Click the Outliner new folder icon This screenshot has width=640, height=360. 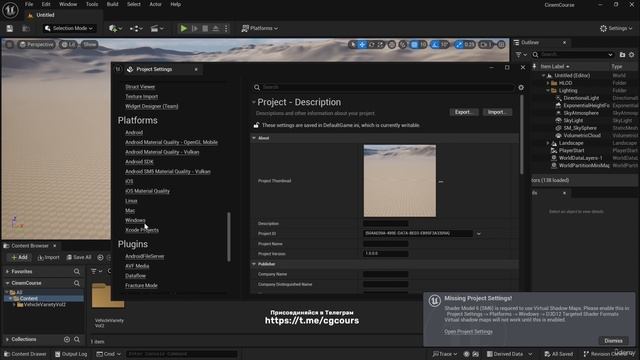point(622,54)
